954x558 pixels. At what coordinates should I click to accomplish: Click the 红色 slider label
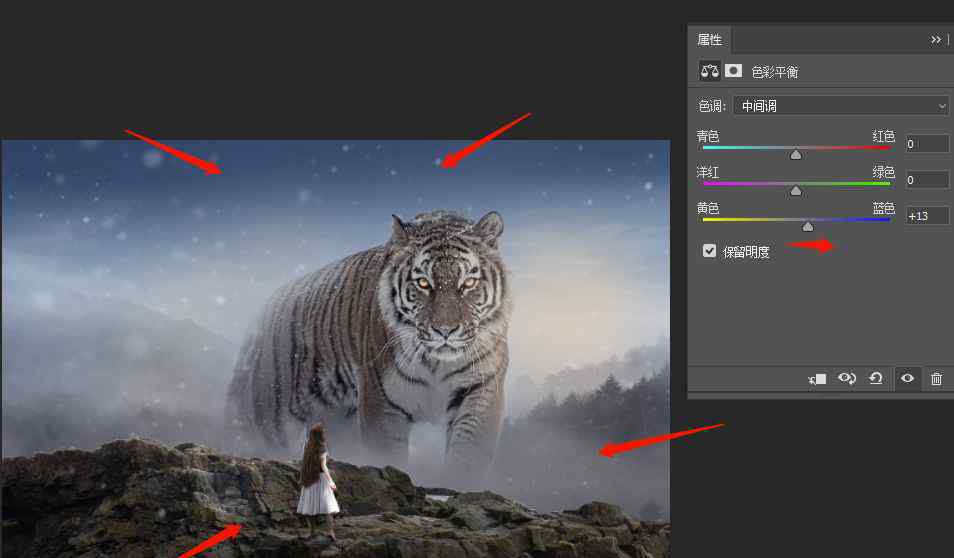click(x=883, y=136)
